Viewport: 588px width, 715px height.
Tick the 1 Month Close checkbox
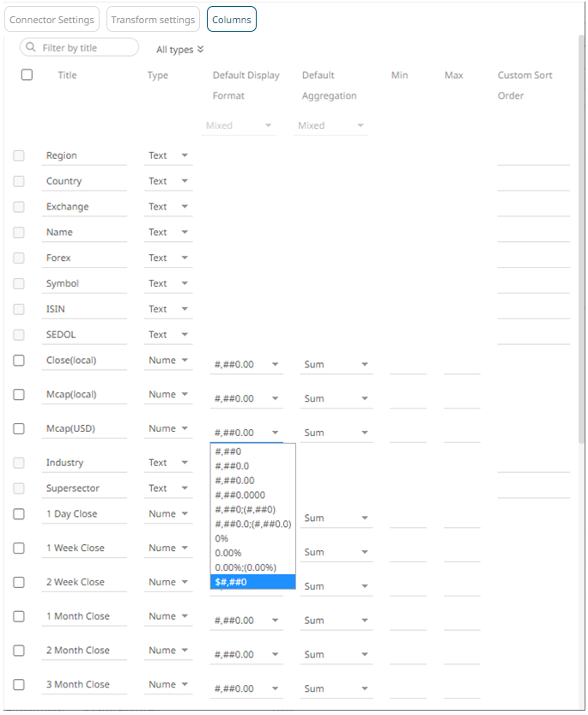pyautogui.click(x=19, y=616)
